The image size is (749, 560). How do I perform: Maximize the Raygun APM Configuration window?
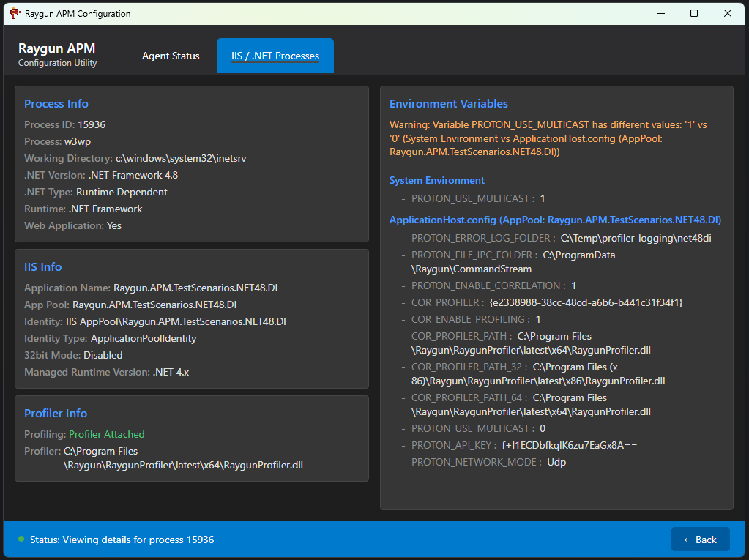(694, 13)
